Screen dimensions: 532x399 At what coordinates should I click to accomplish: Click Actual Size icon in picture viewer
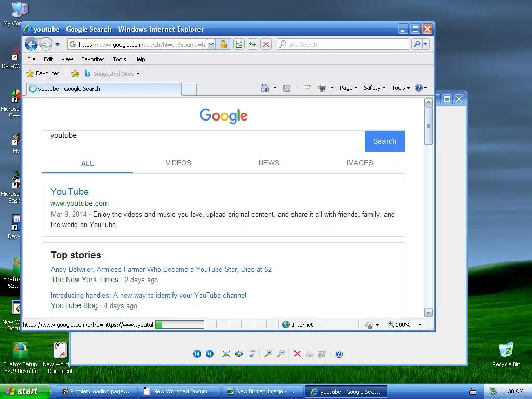pyautogui.click(x=239, y=354)
